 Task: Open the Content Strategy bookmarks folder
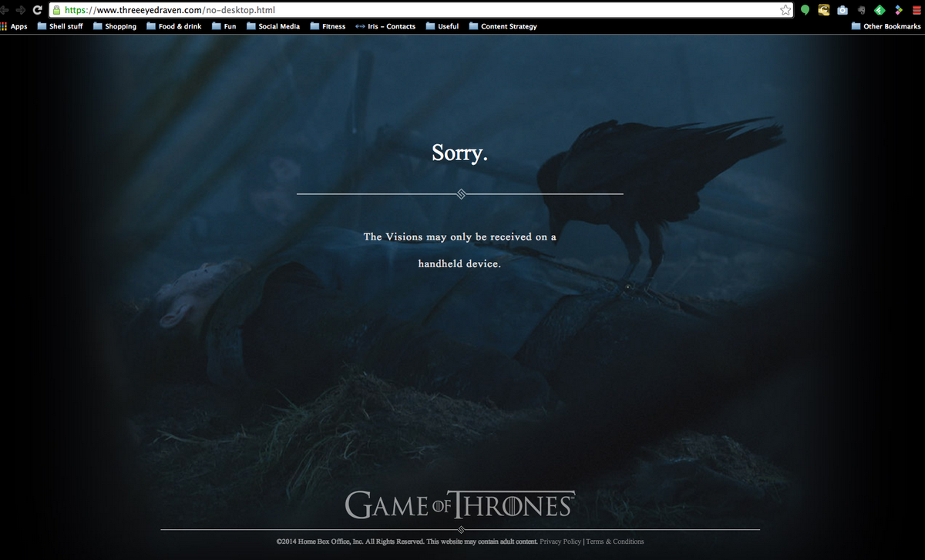pyautogui.click(x=503, y=26)
